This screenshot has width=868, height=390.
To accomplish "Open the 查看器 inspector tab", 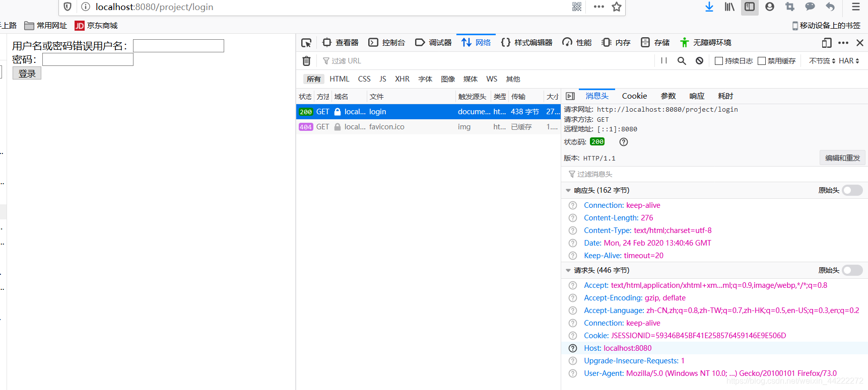I will click(x=341, y=43).
